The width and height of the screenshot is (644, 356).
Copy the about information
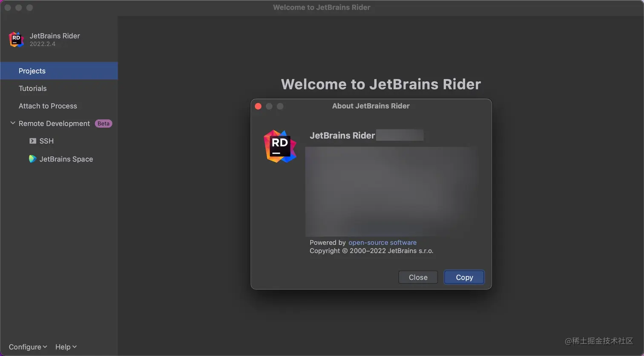(464, 277)
